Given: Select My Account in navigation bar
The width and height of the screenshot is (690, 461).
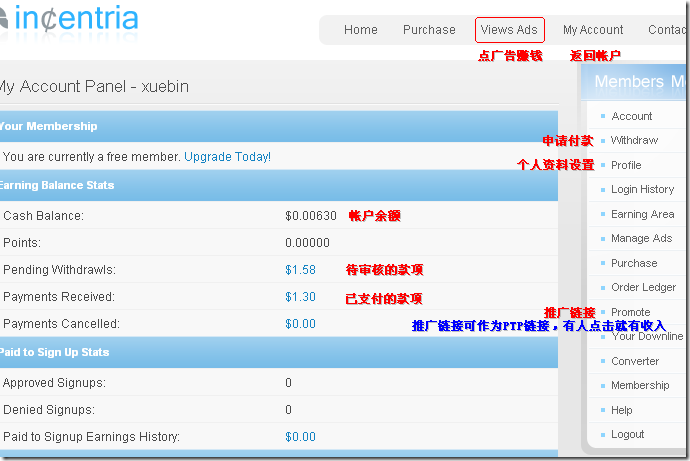Looking at the screenshot, I should 592,30.
